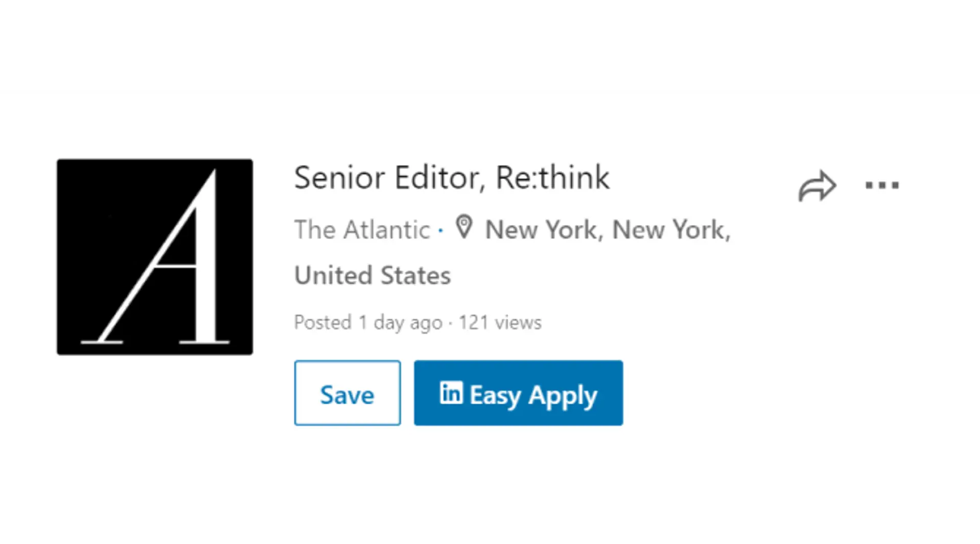Click the LinkedIn 'in' logo on Easy Apply
The width and height of the screenshot is (980, 544).
(x=451, y=393)
